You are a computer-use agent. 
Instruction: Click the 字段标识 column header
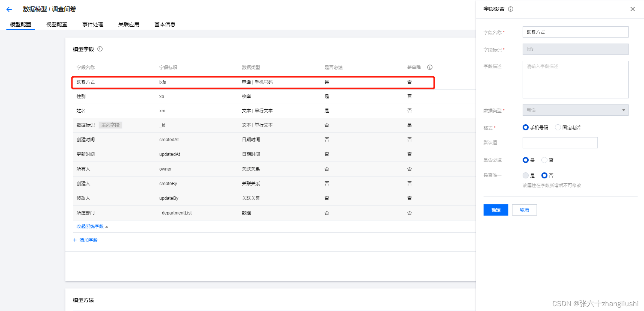coord(168,68)
